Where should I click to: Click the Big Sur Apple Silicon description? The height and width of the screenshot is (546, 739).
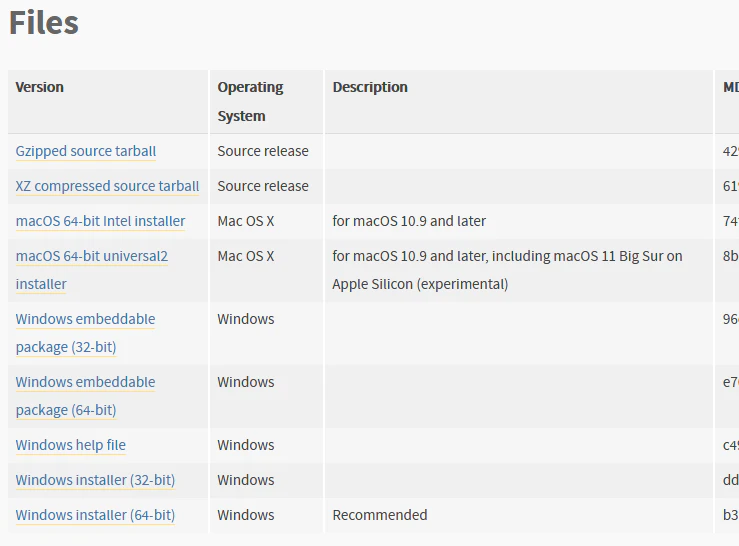508,270
